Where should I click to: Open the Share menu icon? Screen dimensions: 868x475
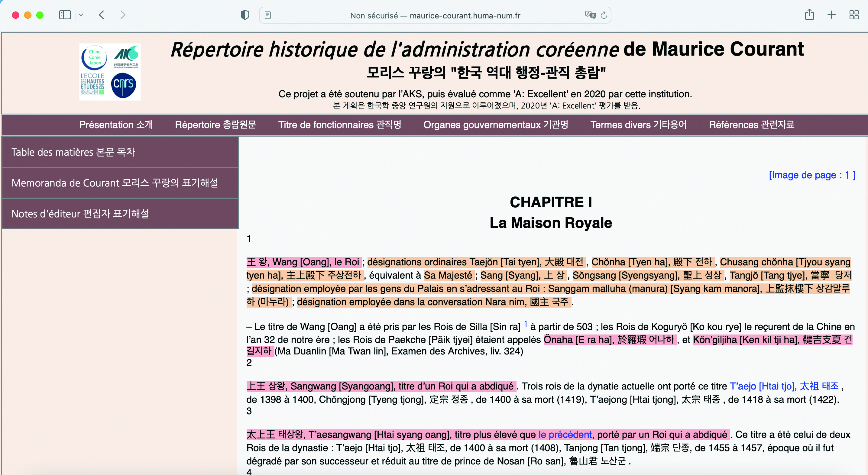(809, 15)
